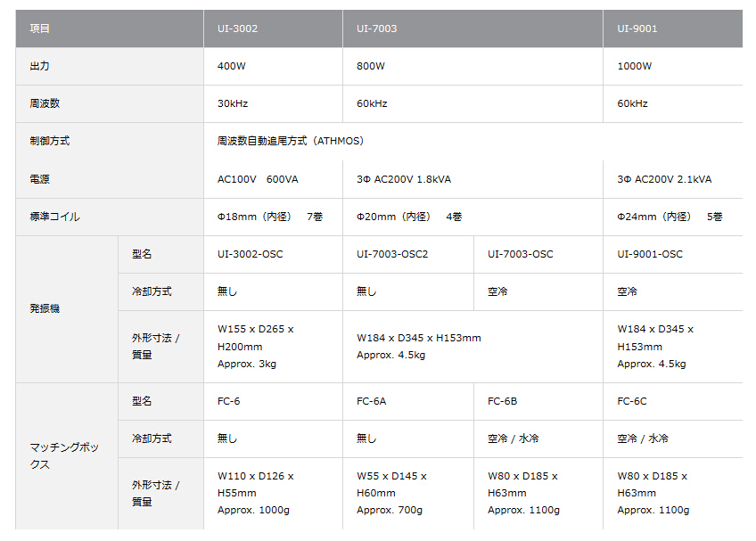Select the FC-6B model cell
Screen dimensions: 756x541
(x=502, y=401)
